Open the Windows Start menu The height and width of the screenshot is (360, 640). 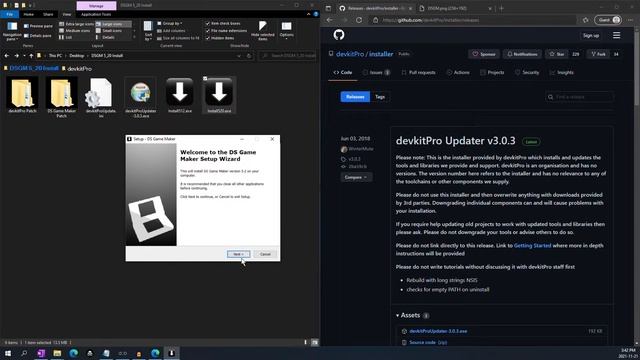tap(8, 353)
